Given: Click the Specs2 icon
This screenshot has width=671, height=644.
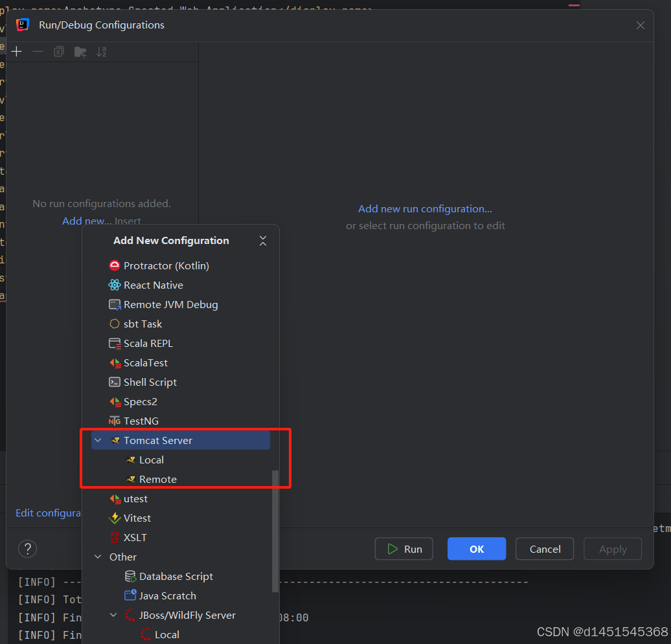Looking at the screenshot, I should pyautogui.click(x=115, y=402).
